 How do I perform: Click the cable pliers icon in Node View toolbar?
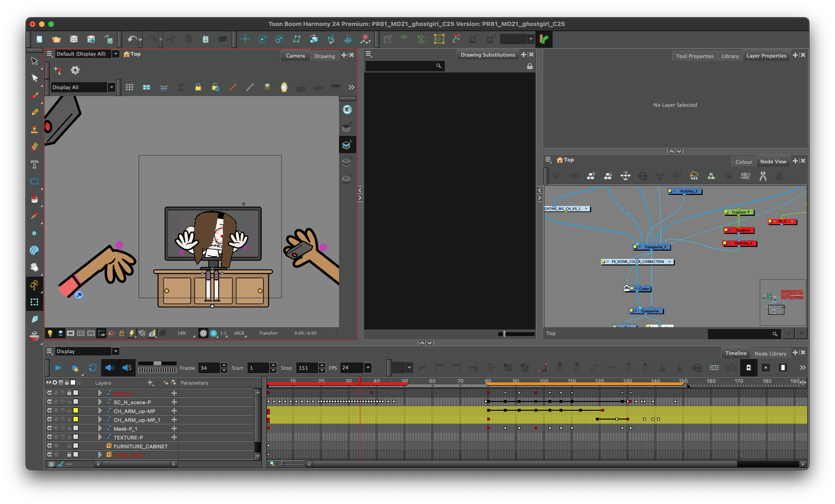point(763,176)
